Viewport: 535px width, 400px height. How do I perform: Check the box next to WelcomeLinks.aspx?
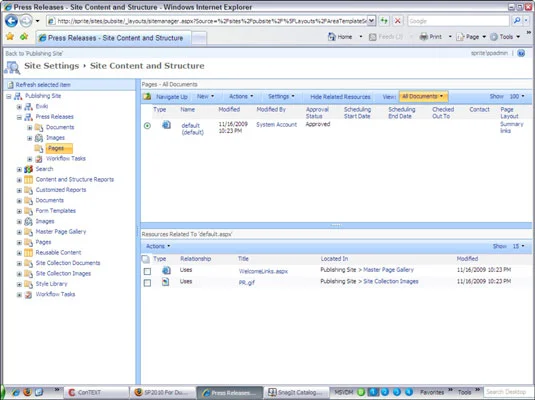pos(147,271)
